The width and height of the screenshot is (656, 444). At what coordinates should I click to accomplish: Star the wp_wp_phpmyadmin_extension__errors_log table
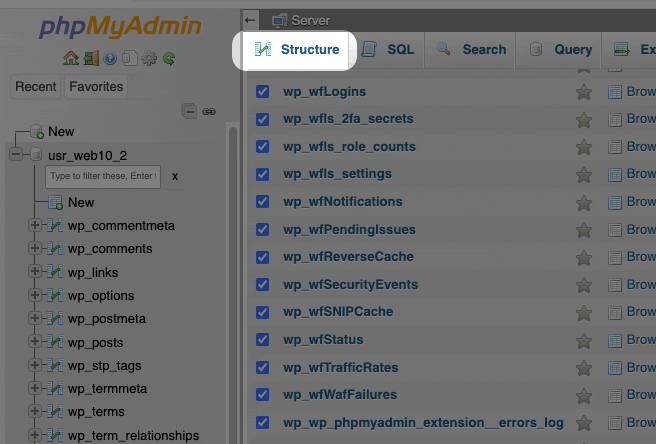[584, 423]
